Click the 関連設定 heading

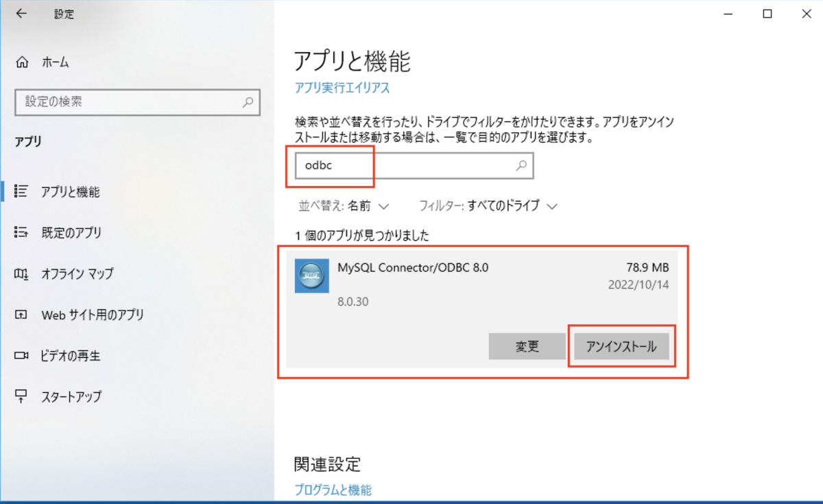327,464
